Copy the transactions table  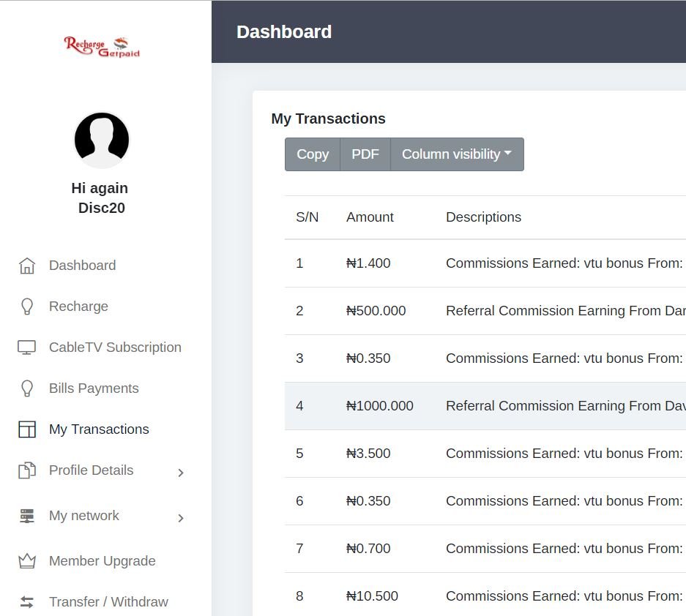pyautogui.click(x=313, y=154)
